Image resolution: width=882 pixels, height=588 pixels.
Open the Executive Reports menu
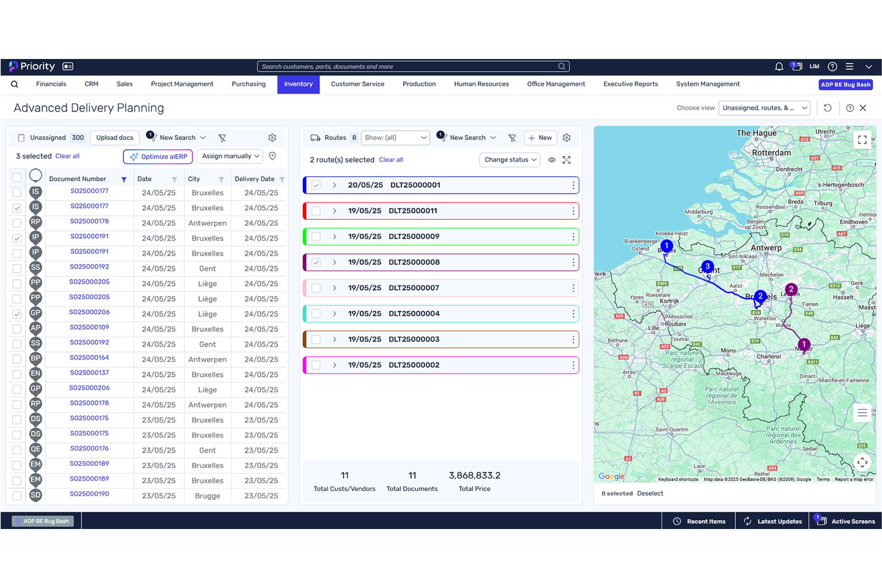point(631,84)
